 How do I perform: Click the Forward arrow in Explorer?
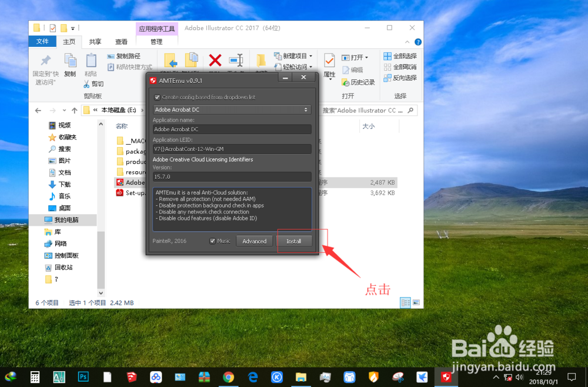point(52,110)
